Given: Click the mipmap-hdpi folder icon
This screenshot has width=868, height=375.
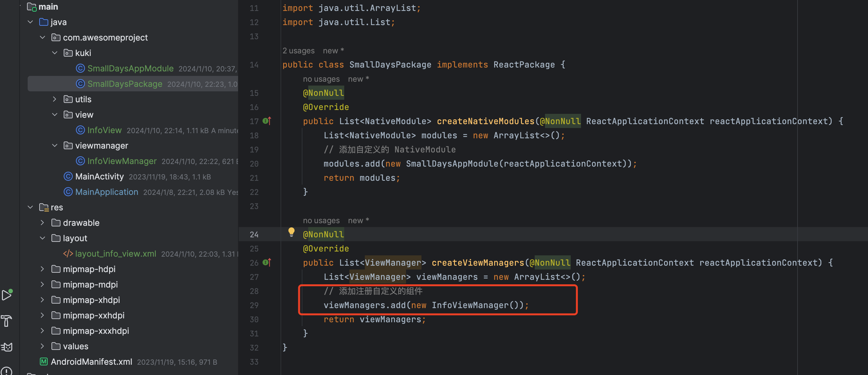Looking at the screenshot, I should (56, 269).
